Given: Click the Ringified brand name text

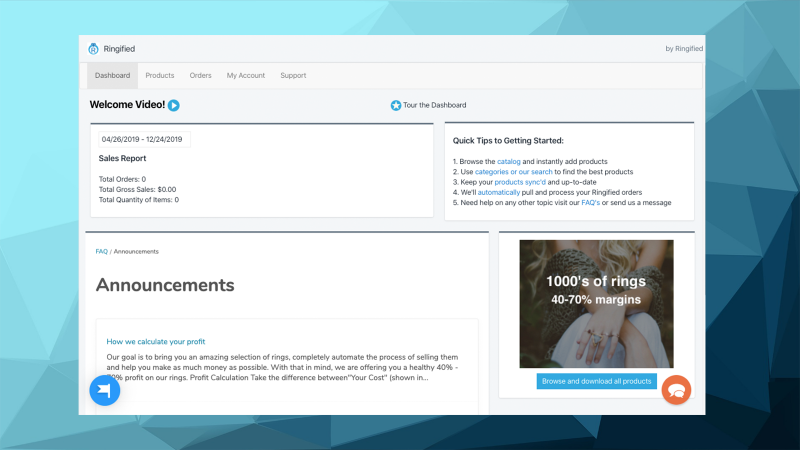Looking at the screenshot, I should 119,49.
